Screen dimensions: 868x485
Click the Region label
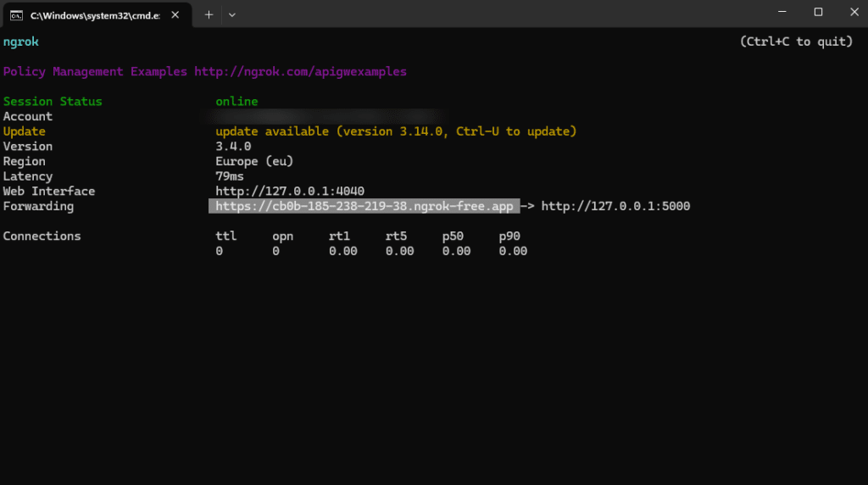[x=25, y=161]
